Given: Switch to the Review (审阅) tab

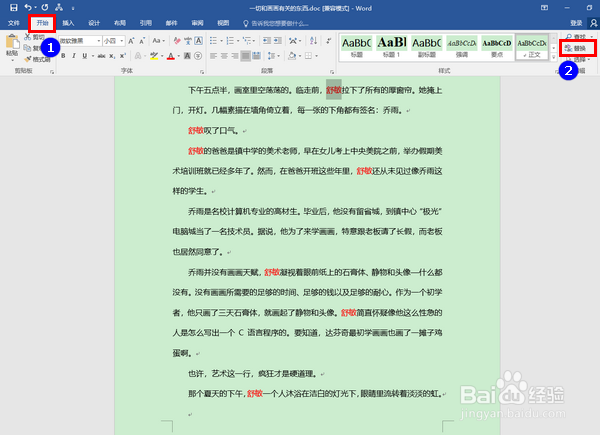Looking at the screenshot, I should pyautogui.click(x=197, y=23).
